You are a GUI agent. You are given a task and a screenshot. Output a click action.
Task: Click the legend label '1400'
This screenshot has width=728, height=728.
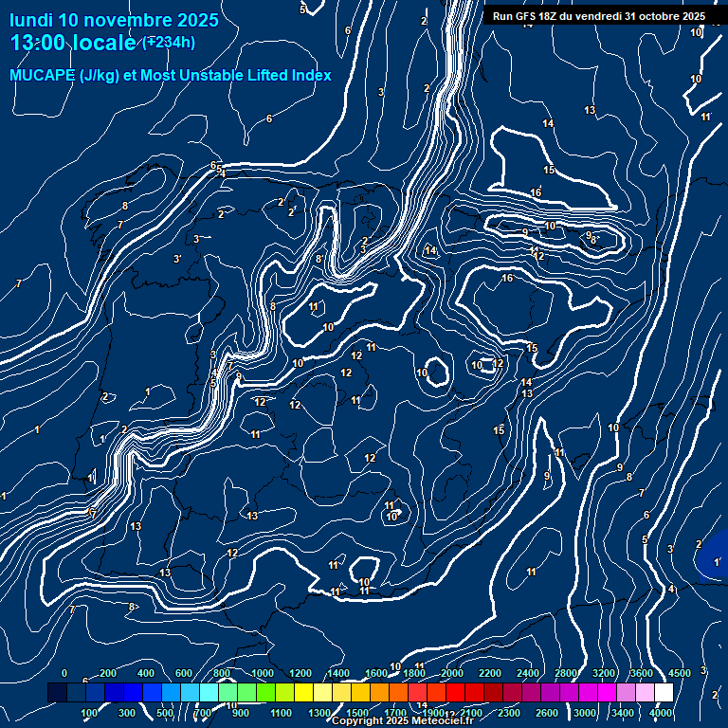tap(338, 673)
